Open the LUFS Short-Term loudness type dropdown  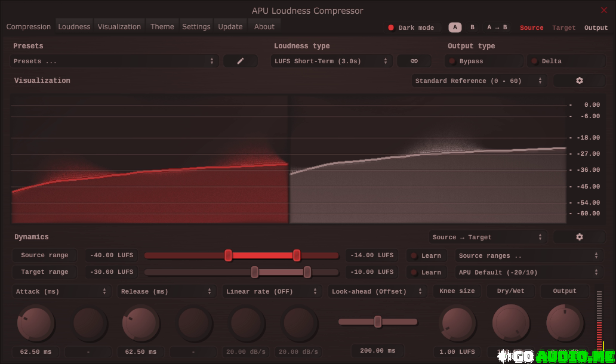(x=331, y=61)
